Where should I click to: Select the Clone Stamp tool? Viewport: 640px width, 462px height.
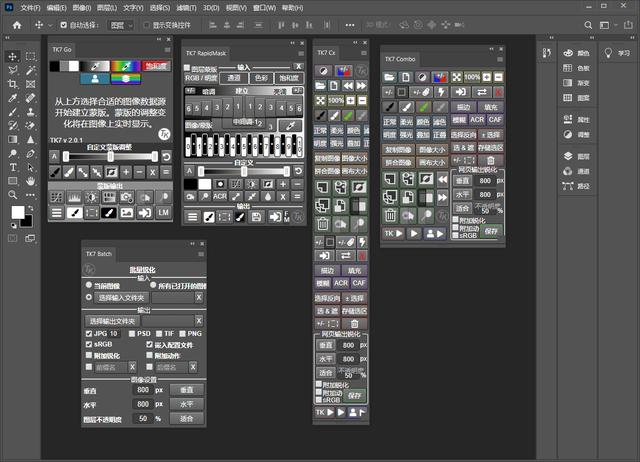[31, 112]
